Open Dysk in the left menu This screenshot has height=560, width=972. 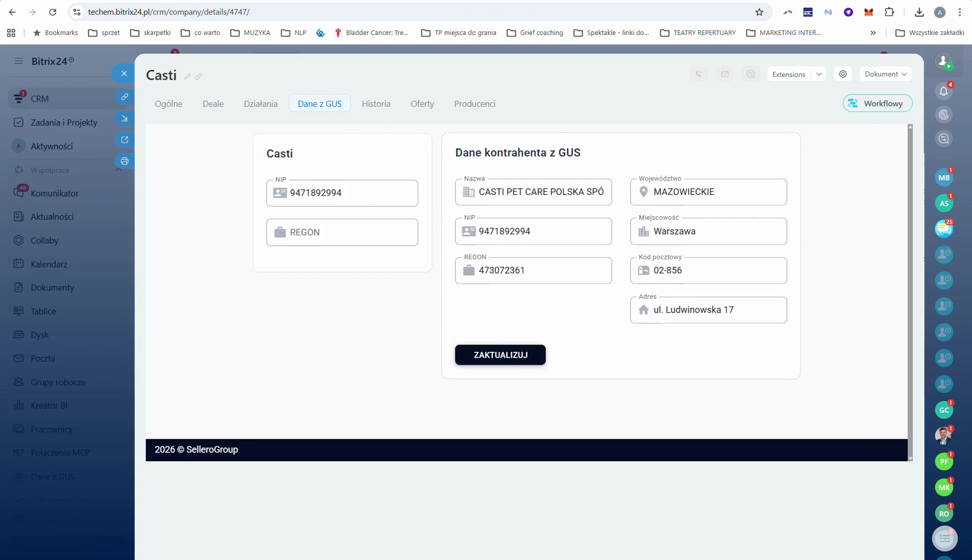click(x=39, y=335)
